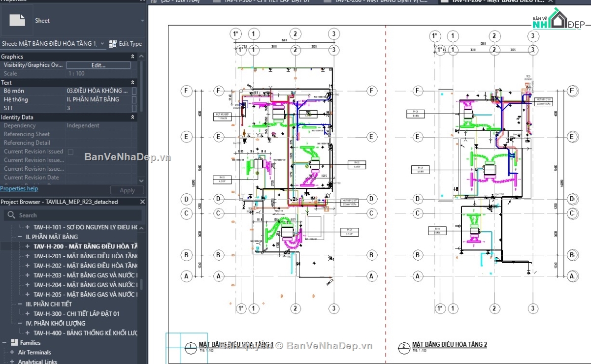591x364 pixels.
Task: Collapse the Text property group
Action: [x=132, y=83]
